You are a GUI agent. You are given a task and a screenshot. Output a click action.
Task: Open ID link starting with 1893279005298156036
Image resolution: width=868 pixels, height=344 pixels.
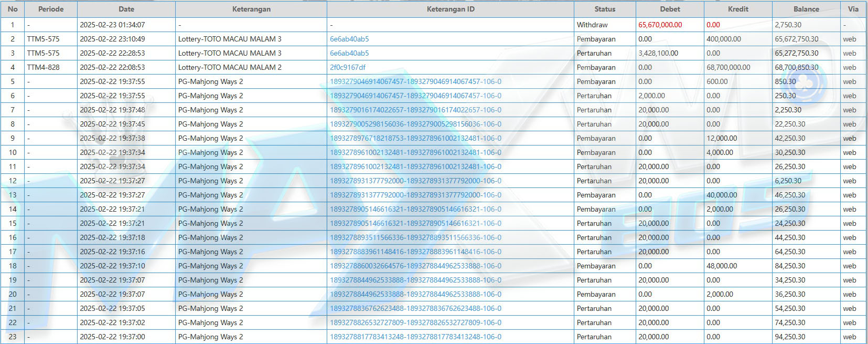point(415,124)
